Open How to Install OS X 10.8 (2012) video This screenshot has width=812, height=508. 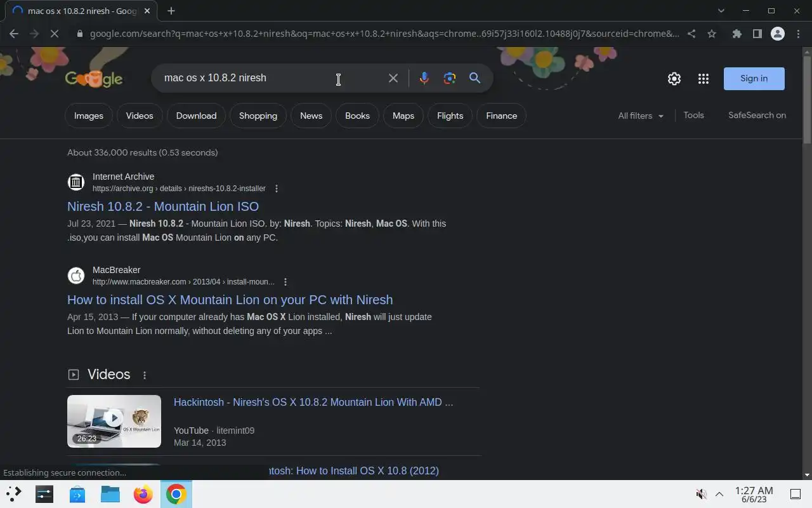353,471
